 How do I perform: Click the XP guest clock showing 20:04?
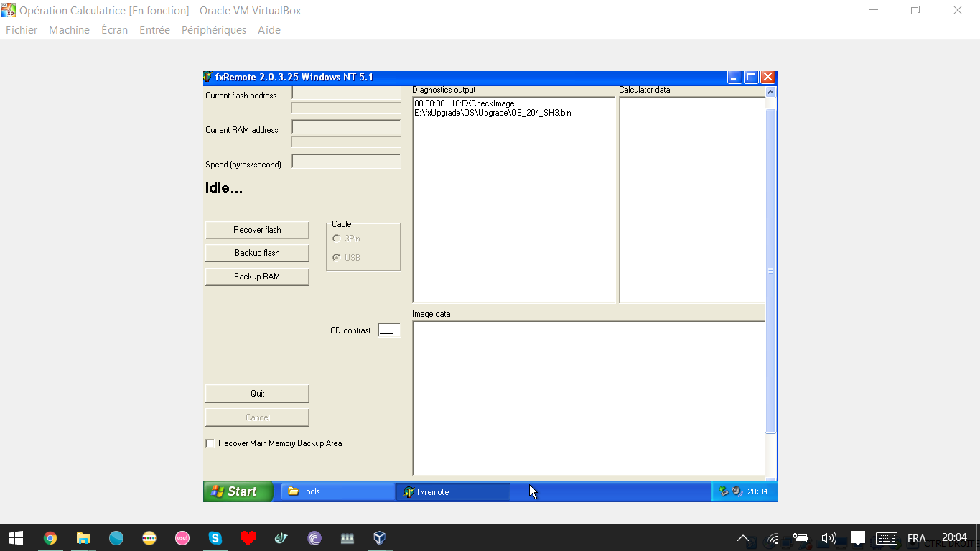(x=757, y=491)
